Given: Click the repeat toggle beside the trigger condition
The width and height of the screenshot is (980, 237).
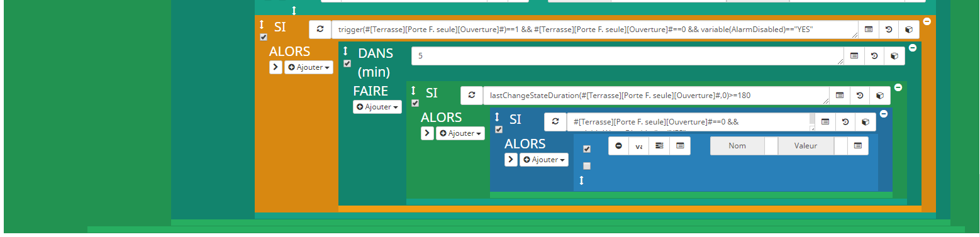Looking at the screenshot, I should (320, 30).
